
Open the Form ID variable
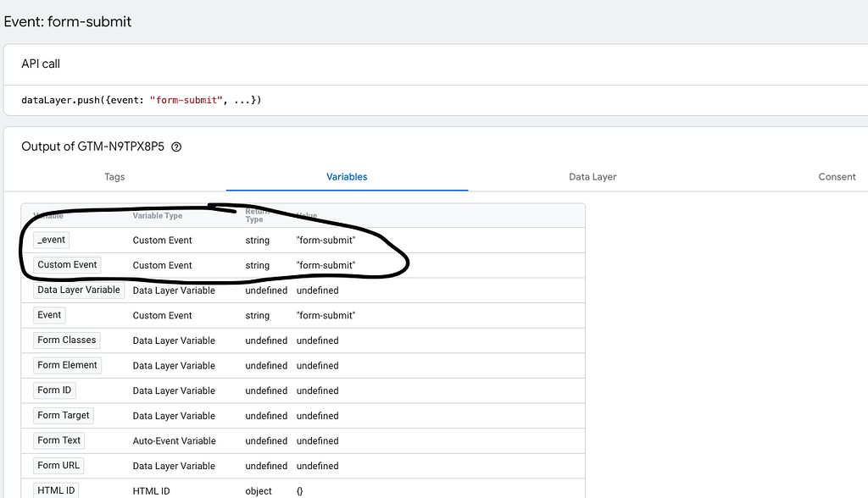53,390
